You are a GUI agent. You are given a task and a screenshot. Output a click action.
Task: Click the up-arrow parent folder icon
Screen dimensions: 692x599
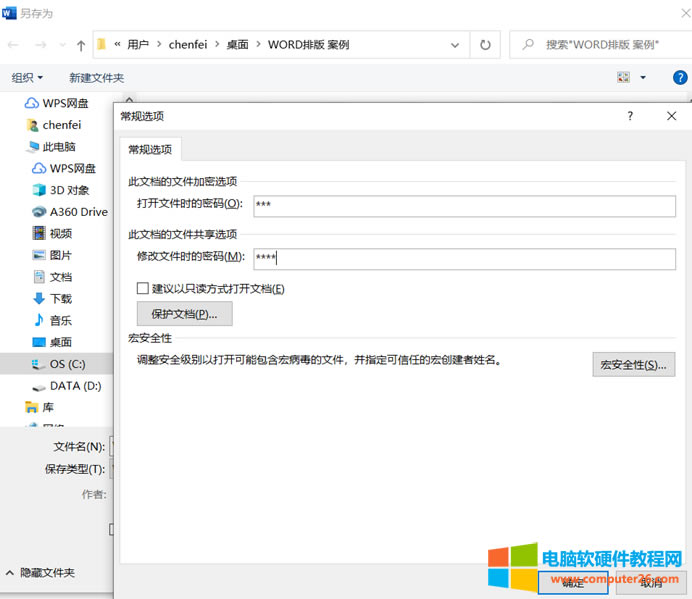81,45
